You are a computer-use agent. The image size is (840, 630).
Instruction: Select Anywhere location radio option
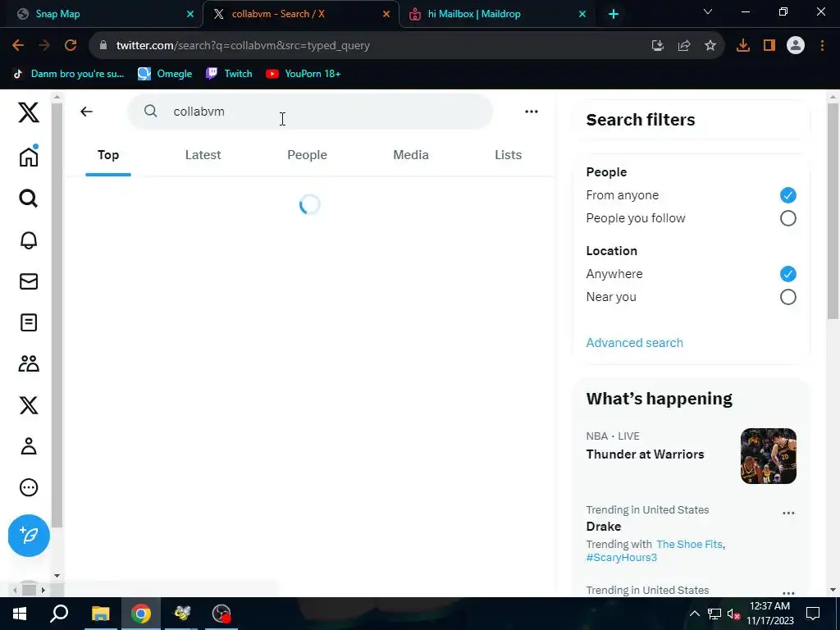(x=787, y=274)
